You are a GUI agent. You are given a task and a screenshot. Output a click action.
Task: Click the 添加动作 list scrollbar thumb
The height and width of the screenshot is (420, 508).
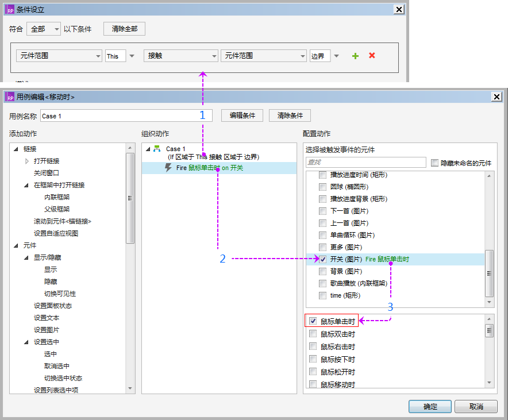pos(130,198)
